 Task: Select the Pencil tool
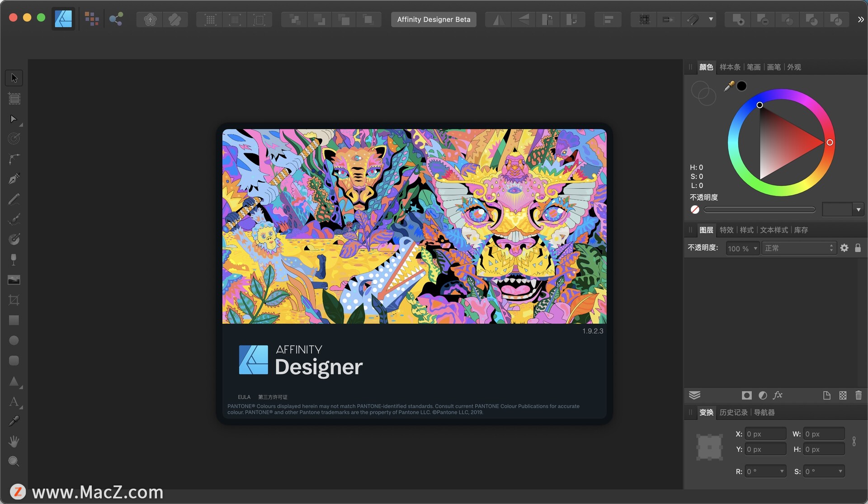pyautogui.click(x=14, y=199)
